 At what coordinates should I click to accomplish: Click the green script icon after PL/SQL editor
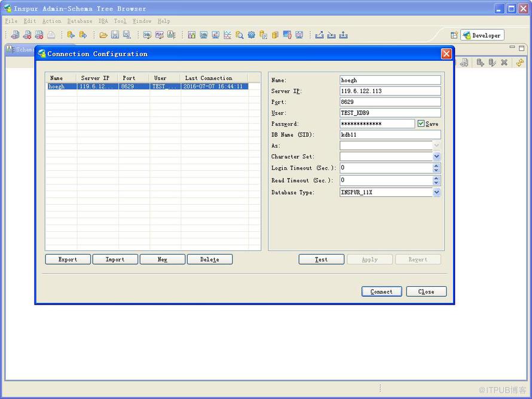(x=172, y=35)
